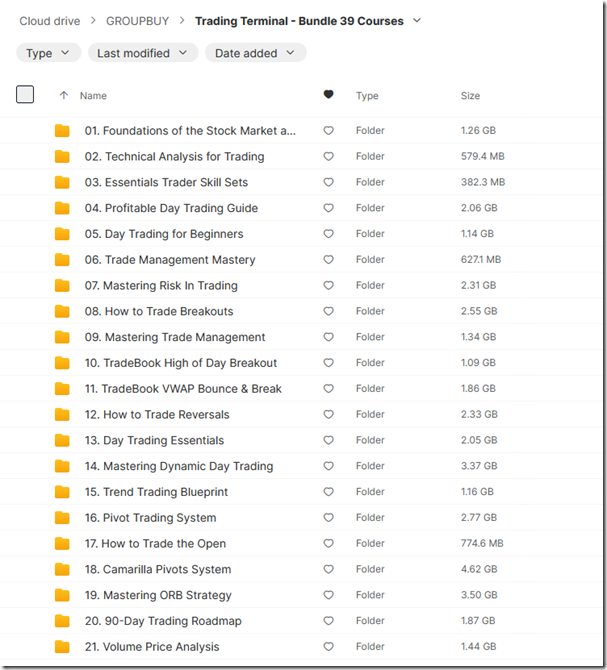Tick the select-all checkbox in header
Viewport: 607px width, 670px height.
pos(25,94)
